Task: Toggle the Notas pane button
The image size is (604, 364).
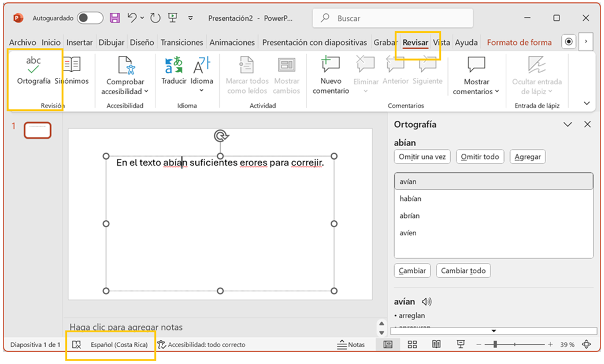Action: coord(351,344)
